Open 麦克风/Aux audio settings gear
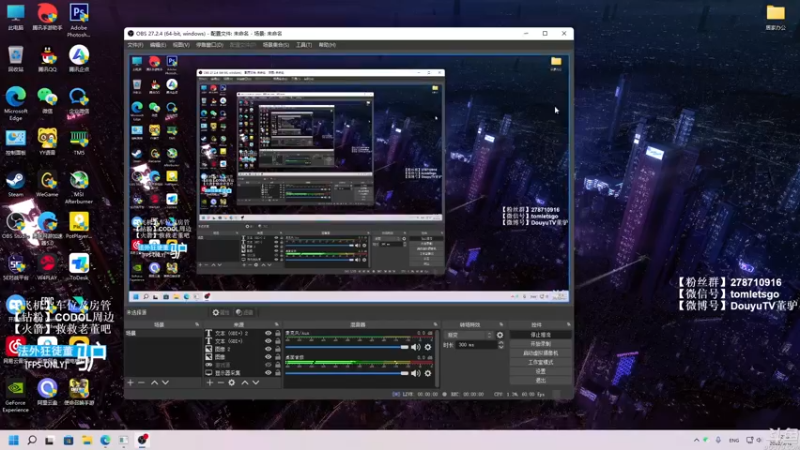Viewport: 800px width, 450px height. [428, 347]
